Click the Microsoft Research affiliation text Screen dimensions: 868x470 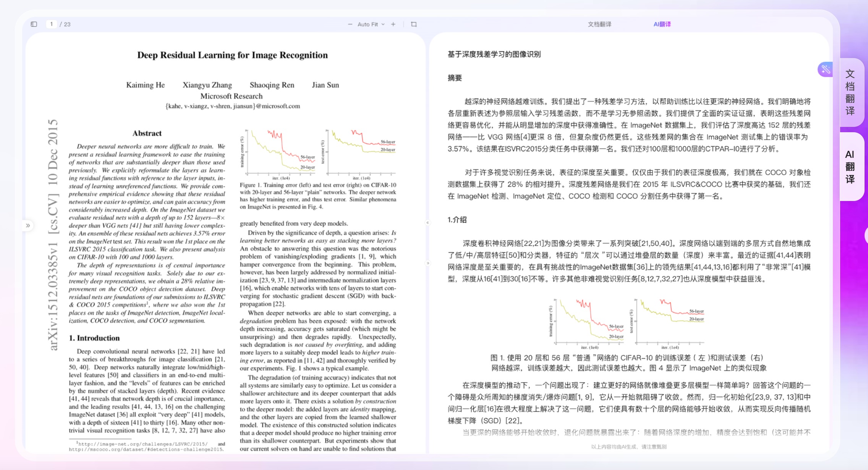pos(232,96)
